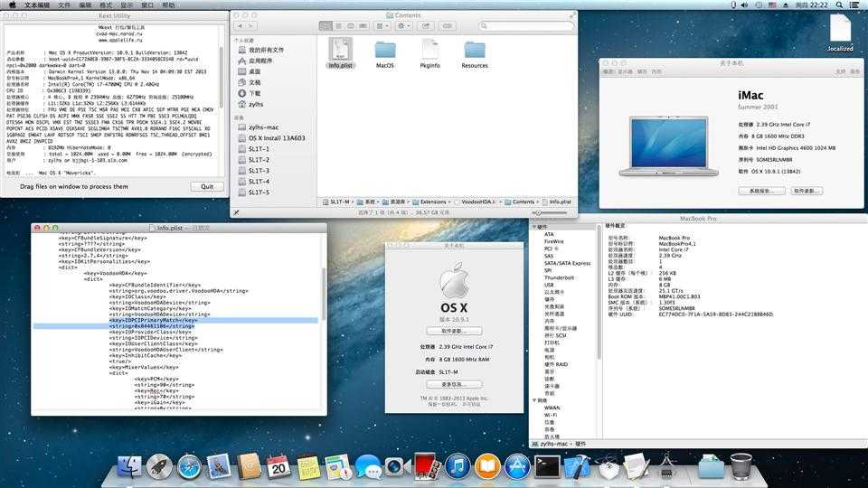Open Calendar icon showing 20
Screen dimensions: 868x488
coord(278,466)
